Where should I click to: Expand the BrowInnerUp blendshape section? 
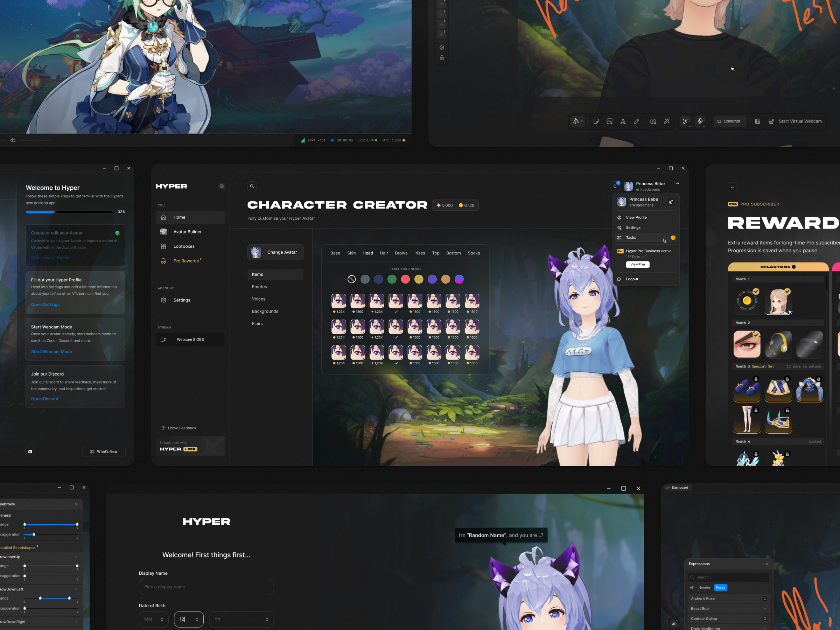tap(77, 557)
